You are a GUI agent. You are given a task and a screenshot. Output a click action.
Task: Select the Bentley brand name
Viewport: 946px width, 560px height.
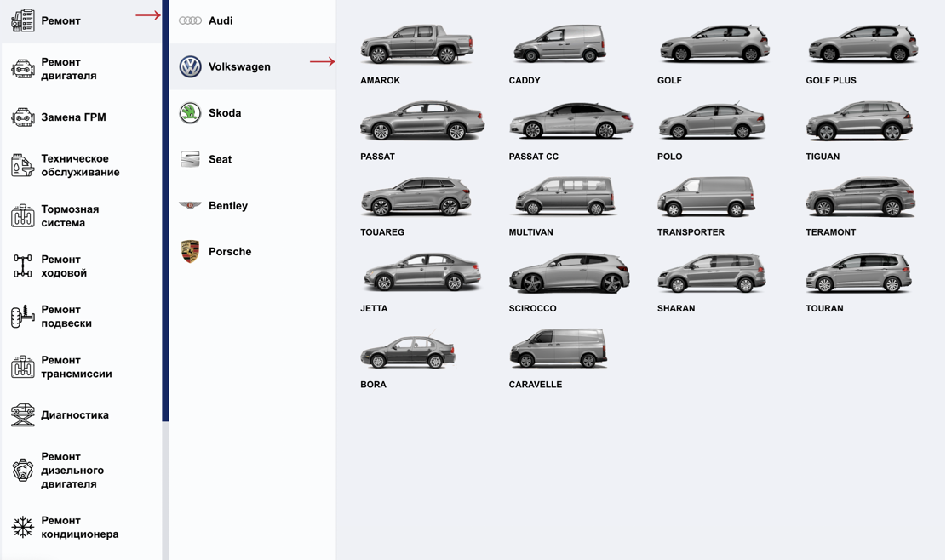[x=228, y=206]
